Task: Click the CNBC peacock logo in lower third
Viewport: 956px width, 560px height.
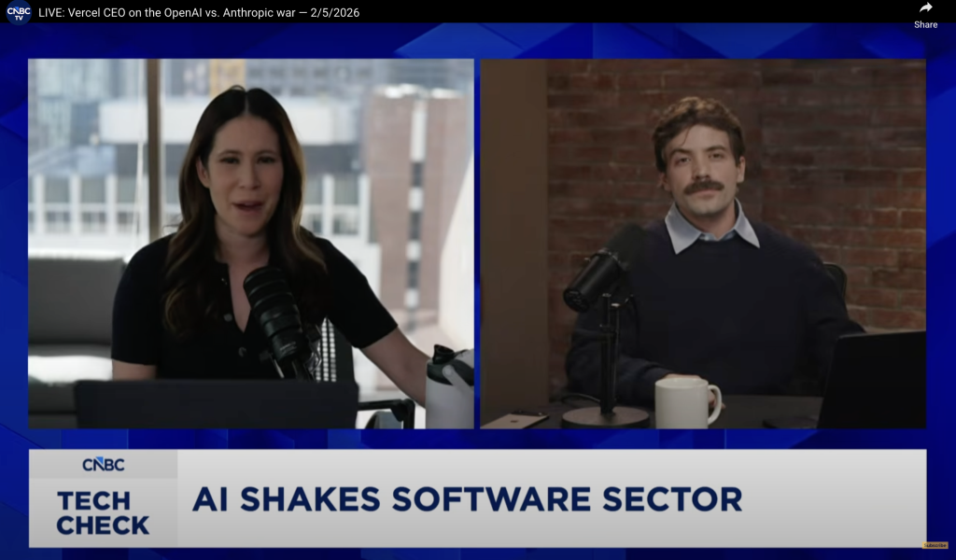Action: (x=103, y=464)
